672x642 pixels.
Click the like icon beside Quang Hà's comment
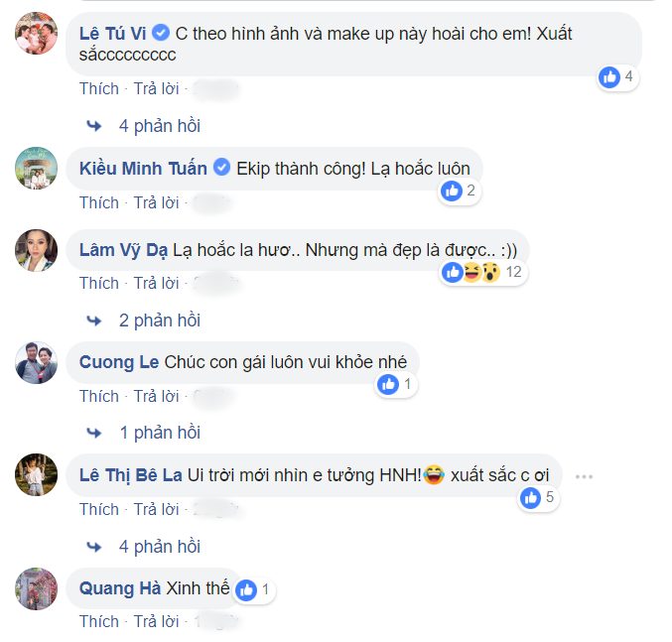246,589
